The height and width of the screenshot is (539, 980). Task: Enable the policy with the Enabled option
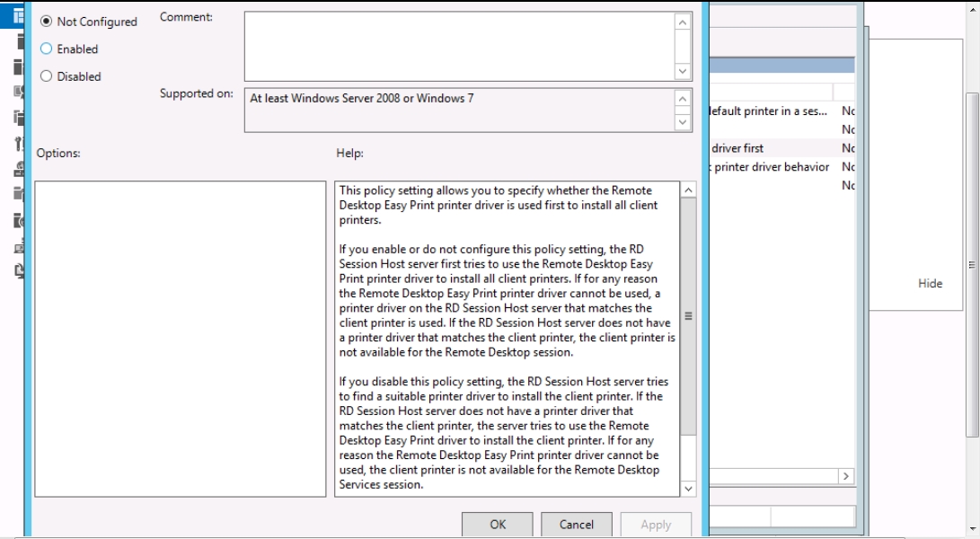[x=47, y=49]
